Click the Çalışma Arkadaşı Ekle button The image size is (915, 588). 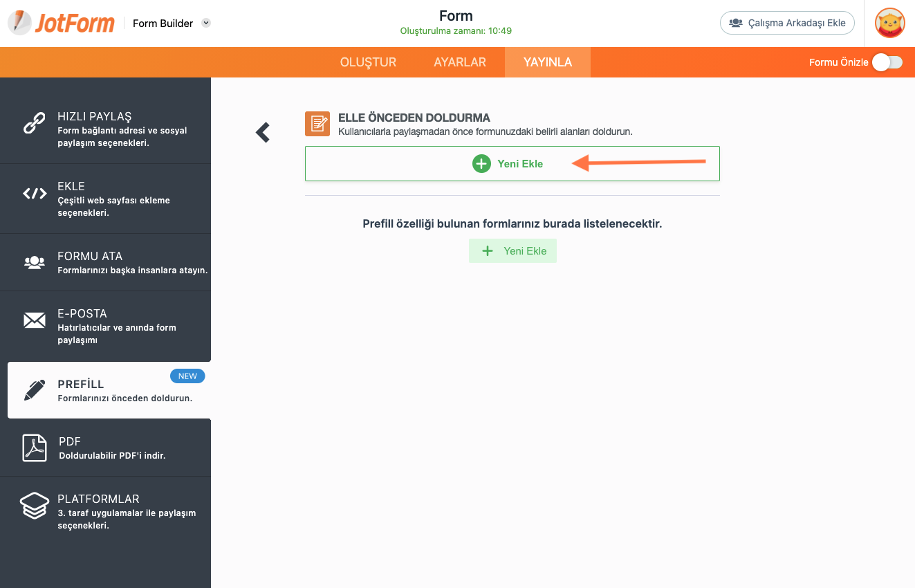pos(787,23)
